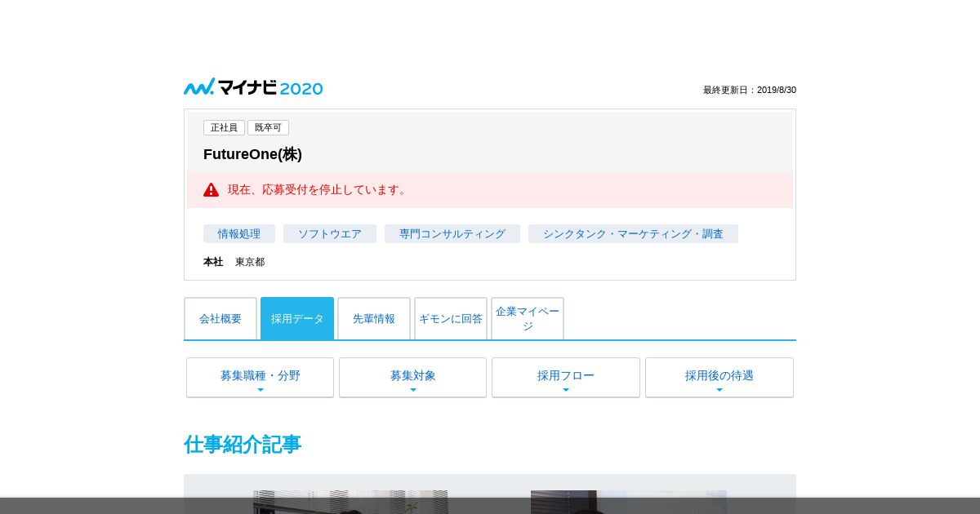
Task: Click the マイナビ2020 logo
Action: coord(253,87)
